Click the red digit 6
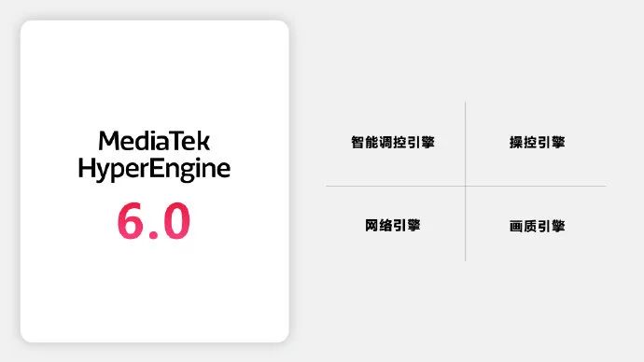644x362 pixels. [x=130, y=221]
